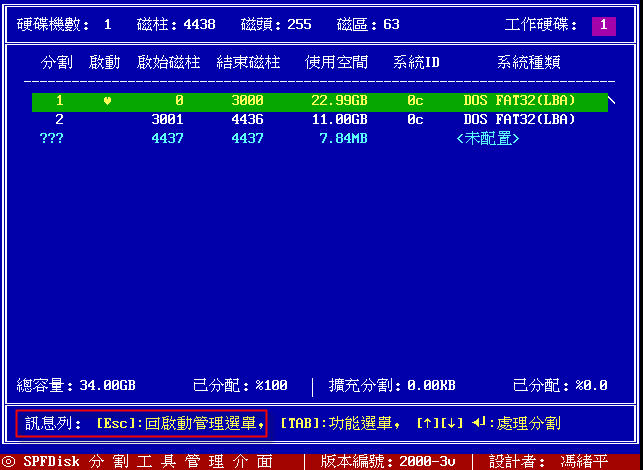Click the 結束磁柱 column header
Screen dimensions: 643x470
click(249, 63)
